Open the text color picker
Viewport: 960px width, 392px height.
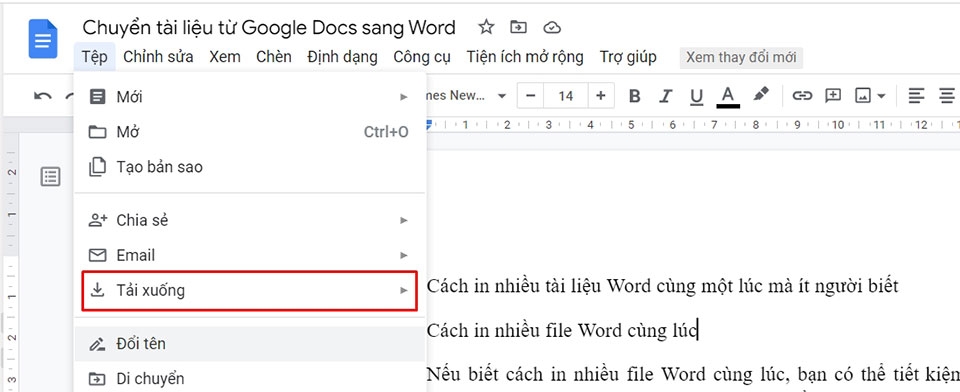click(727, 97)
